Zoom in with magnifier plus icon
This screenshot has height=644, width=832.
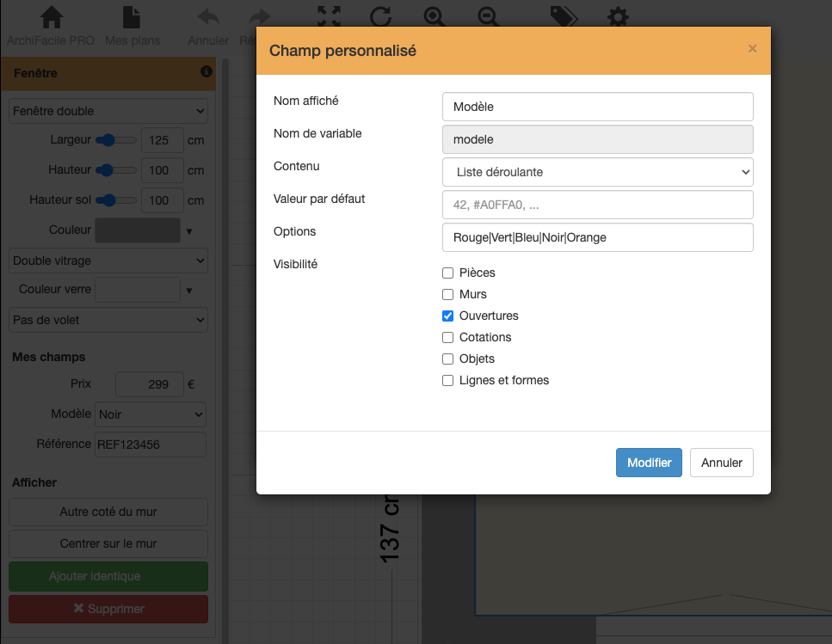[435, 17]
